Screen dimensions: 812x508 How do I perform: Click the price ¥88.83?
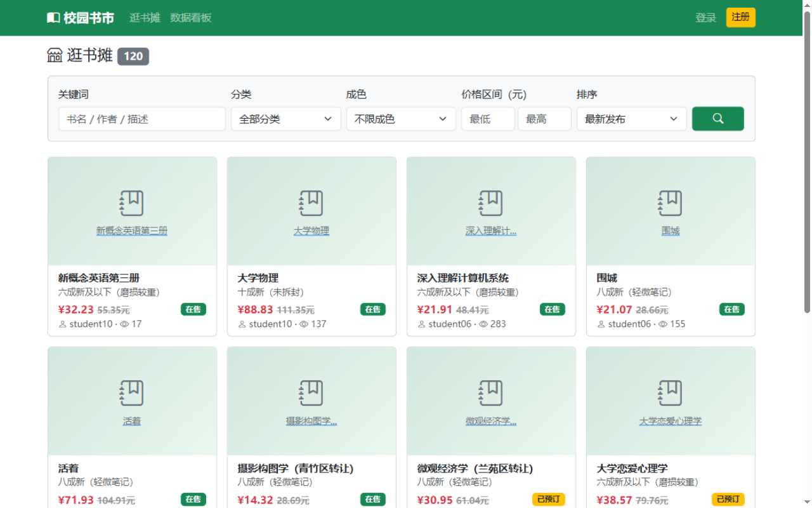[x=255, y=310]
